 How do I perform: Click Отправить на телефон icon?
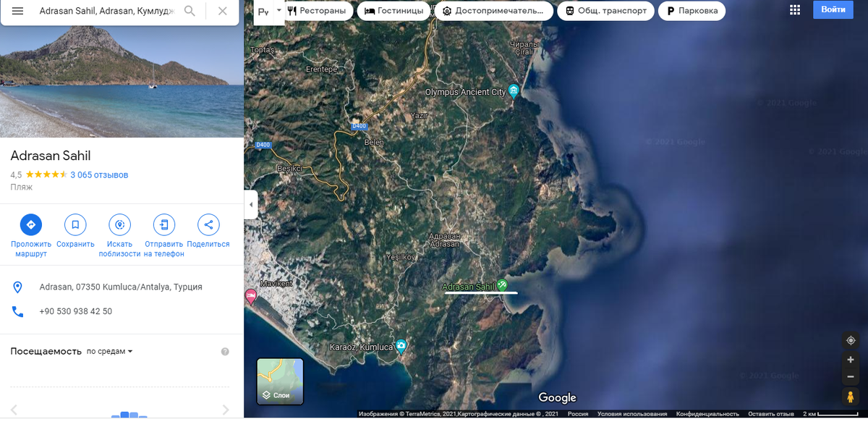163,224
